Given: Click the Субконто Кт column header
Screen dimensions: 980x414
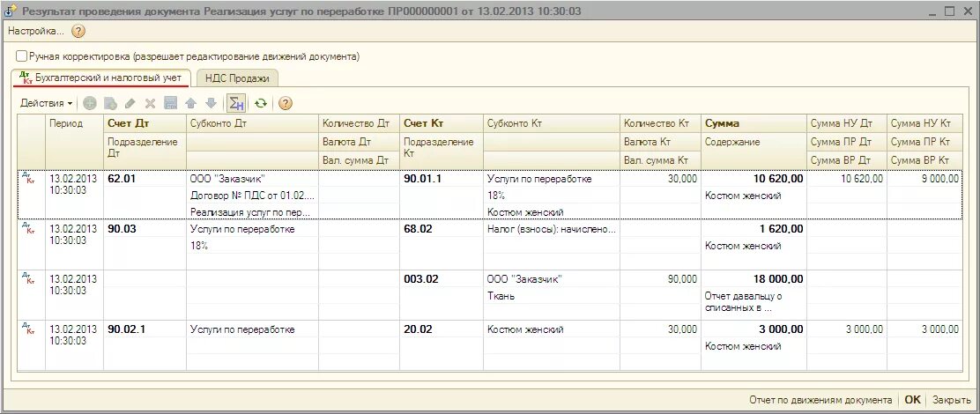Looking at the screenshot, I should click(x=552, y=123).
